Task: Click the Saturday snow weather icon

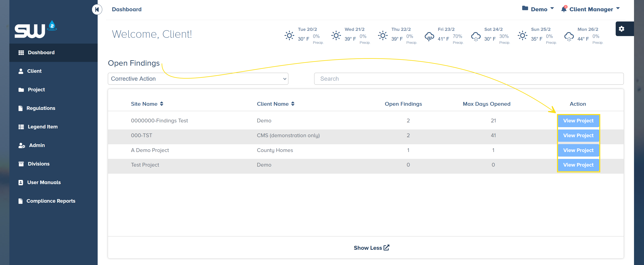Action: 476,36
